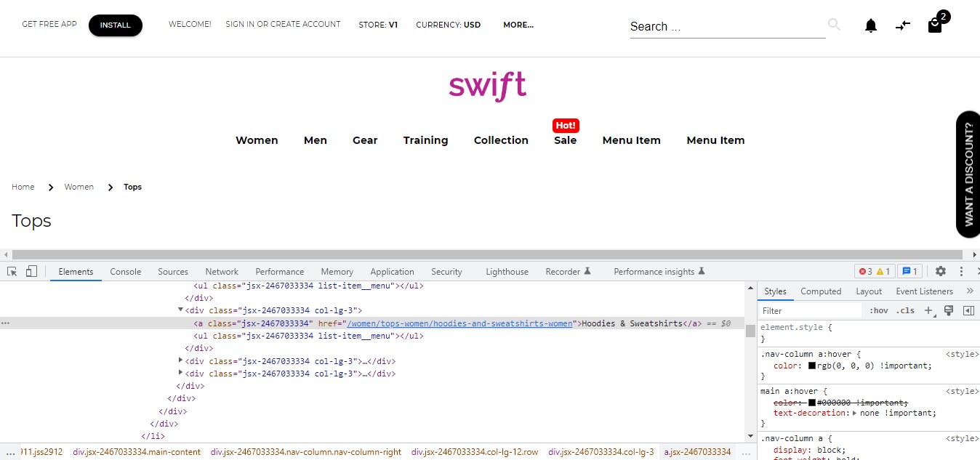Click the notification bell icon
980x460 pixels.
click(x=870, y=26)
